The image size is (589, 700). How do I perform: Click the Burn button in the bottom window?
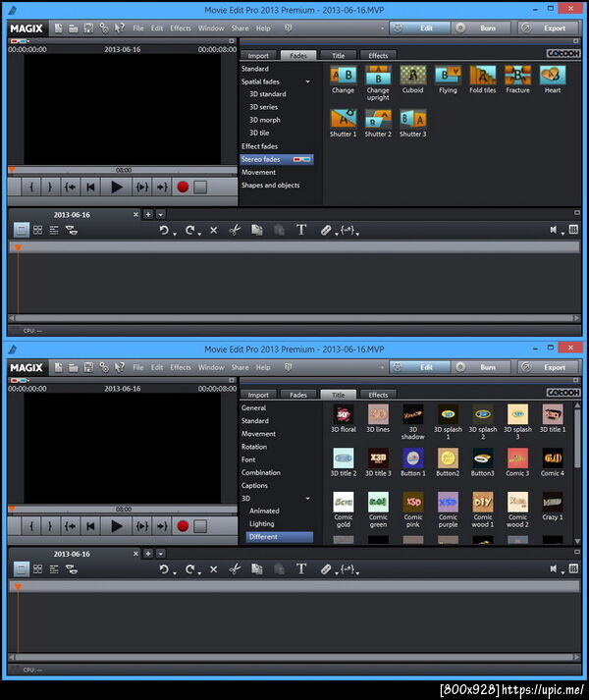pyautogui.click(x=481, y=367)
